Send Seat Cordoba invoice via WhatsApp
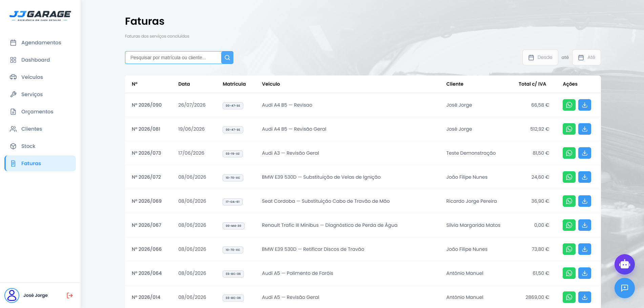644x308 pixels. pos(569,201)
